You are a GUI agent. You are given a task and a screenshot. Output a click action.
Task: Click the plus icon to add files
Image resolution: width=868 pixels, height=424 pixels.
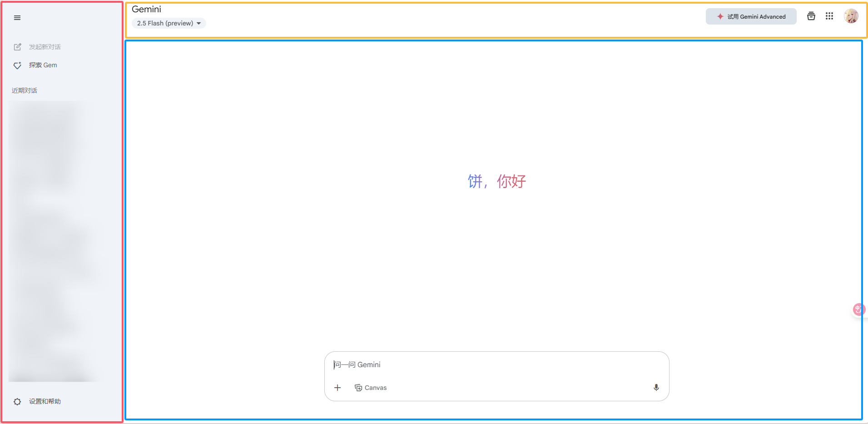337,388
